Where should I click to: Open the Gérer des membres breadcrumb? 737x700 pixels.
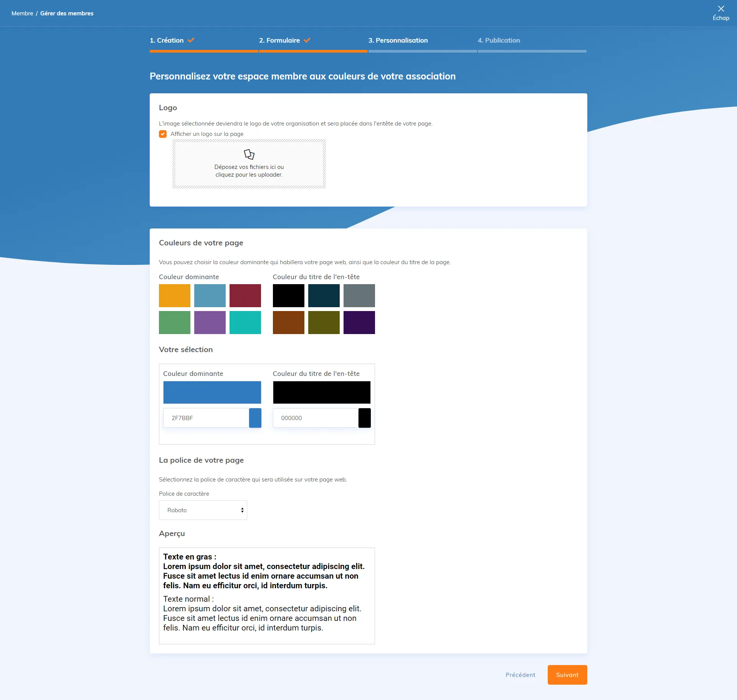[67, 13]
